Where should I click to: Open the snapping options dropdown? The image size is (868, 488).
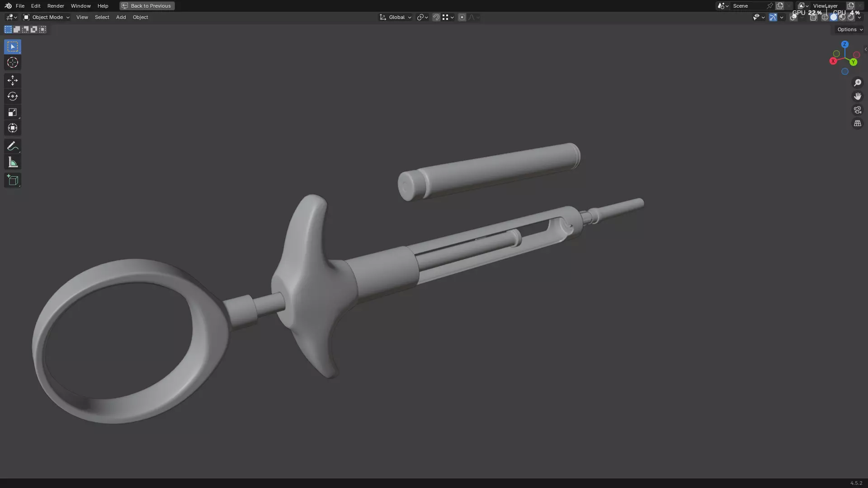[448, 17]
